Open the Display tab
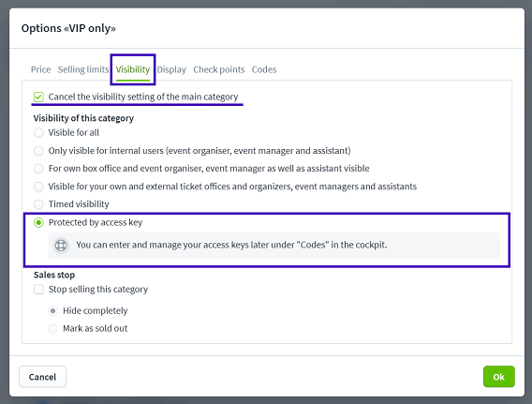Screen dimensions: 532x404 [171, 69]
